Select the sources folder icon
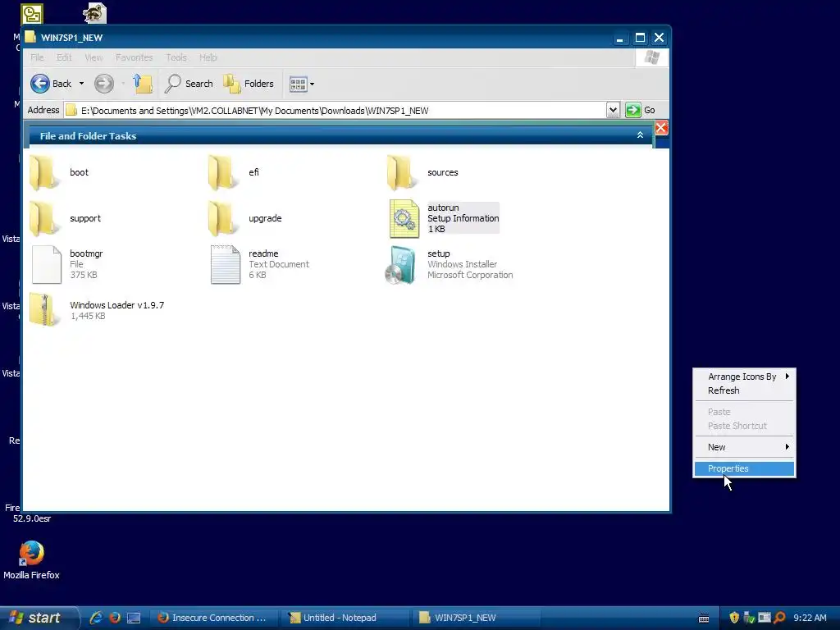This screenshot has height=630, width=840. click(401, 172)
